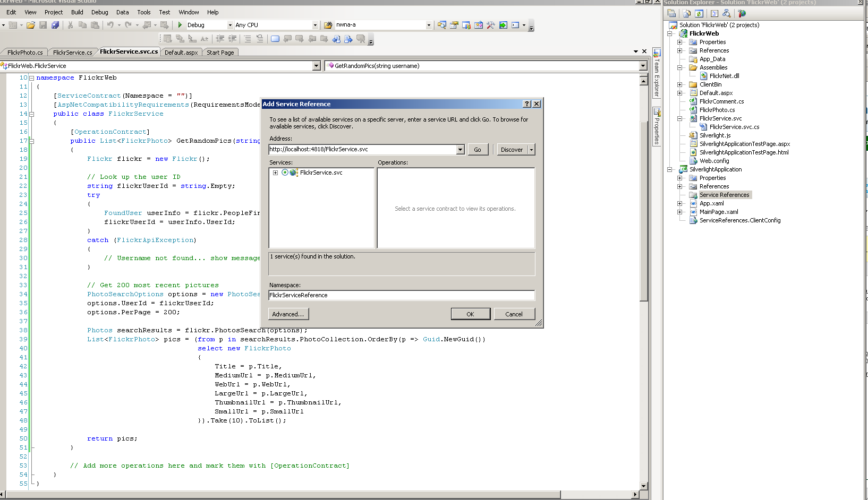Screen dimensions: 868x500
Task: Collapse the Assemblies folder node
Action: (679, 67)
